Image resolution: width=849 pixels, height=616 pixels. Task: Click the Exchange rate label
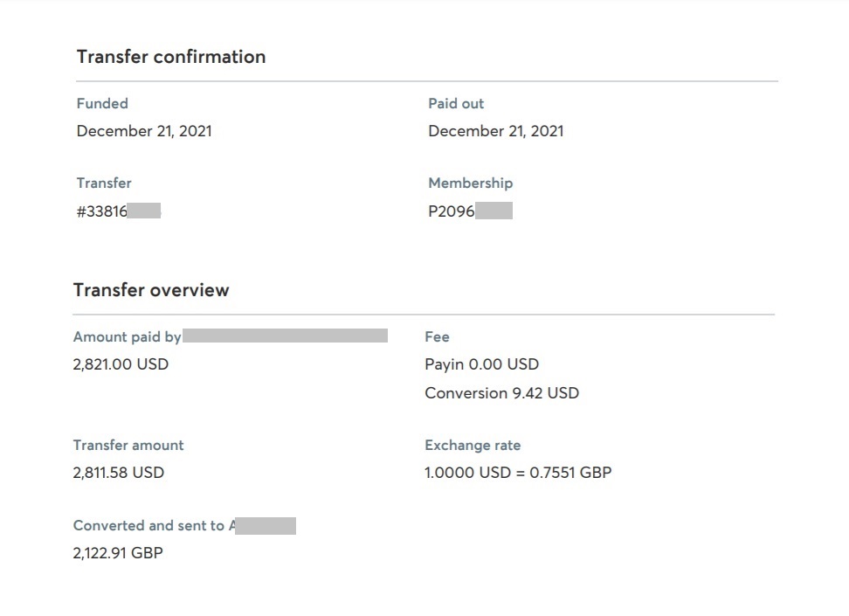pos(473,446)
